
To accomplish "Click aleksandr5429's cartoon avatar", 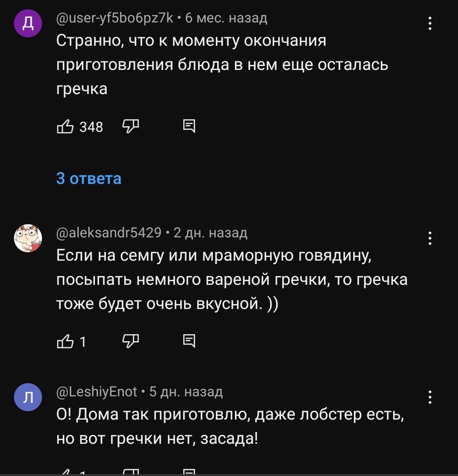I will coord(28,237).
